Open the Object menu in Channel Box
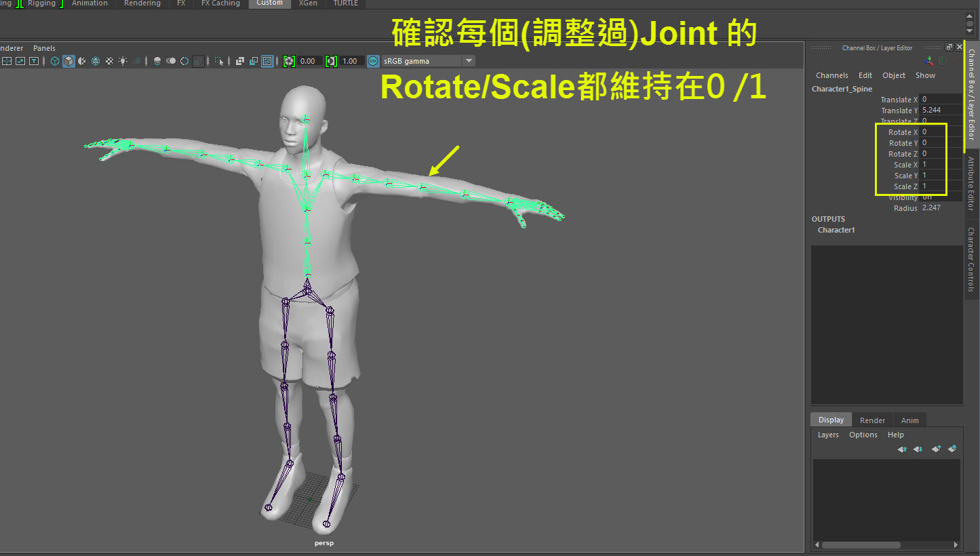The width and height of the screenshot is (980, 556). coord(894,75)
